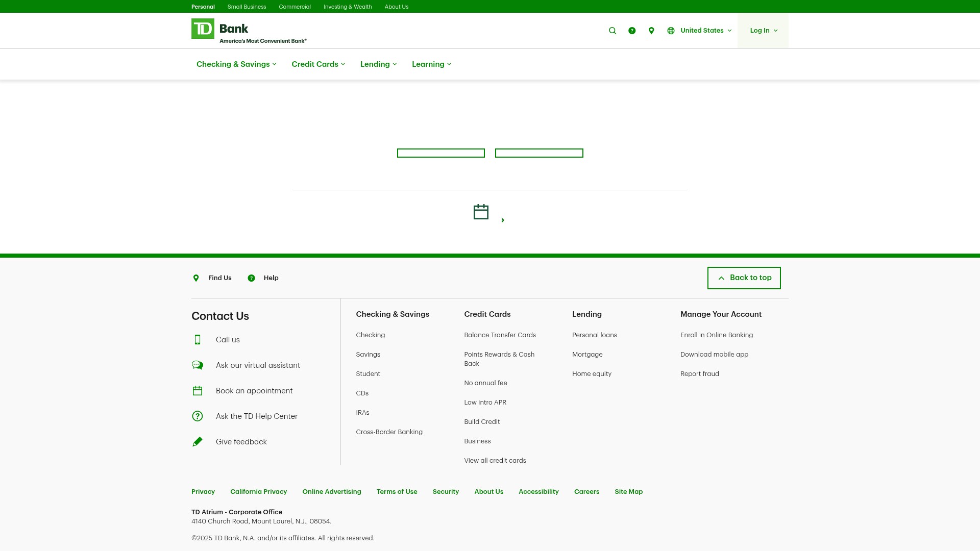This screenshot has height=551, width=980.
Task: Expand the Checking & Savings menu
Action: (x=236, y=64)
